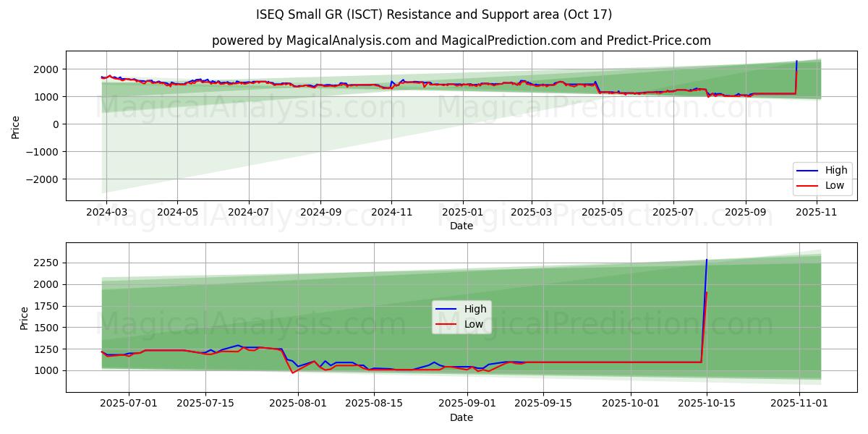The image size is (868, 434).
Task: Click red line swatch in bottom chart legend
Action: (x=446, y=324)
